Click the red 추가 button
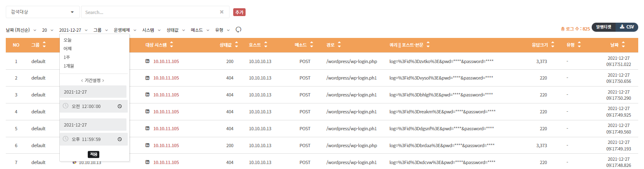Viewport: 644px width, 169px height. tap(239, 12)
